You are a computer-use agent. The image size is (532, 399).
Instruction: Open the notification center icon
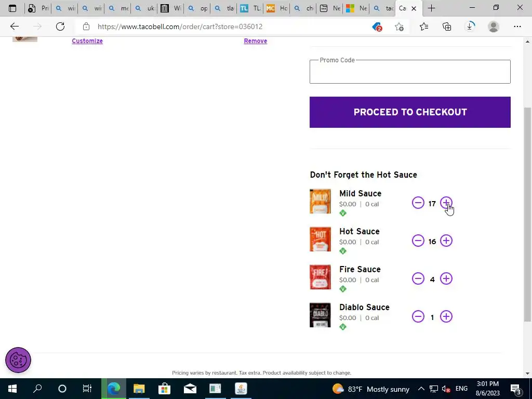[516, 389]
